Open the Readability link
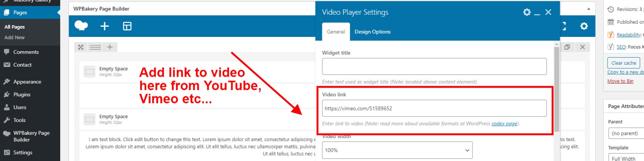This screenshot has width=644, height=161. (629, 35)
